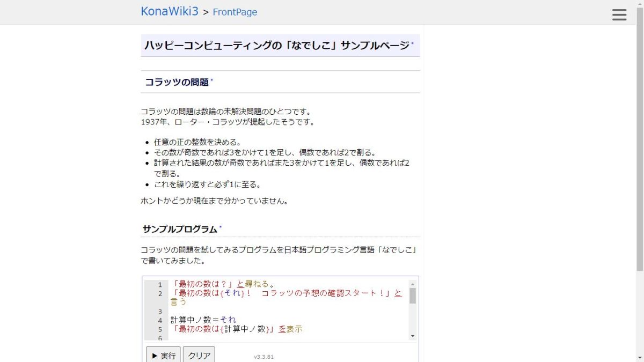Image resolution: width=644 pixels, height=362 pixels.
Task: Click the code editor's vertical scrollbar thumb
Action: click(412, 295)
